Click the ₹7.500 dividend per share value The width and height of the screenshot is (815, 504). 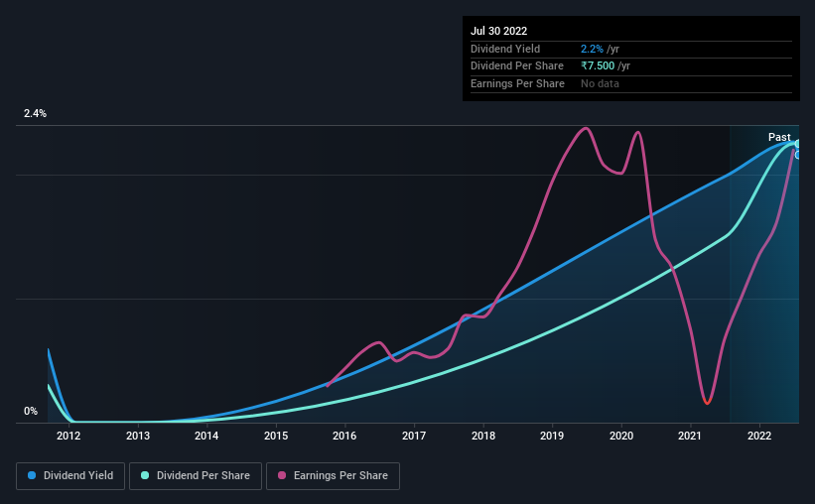tap(598, 66)
